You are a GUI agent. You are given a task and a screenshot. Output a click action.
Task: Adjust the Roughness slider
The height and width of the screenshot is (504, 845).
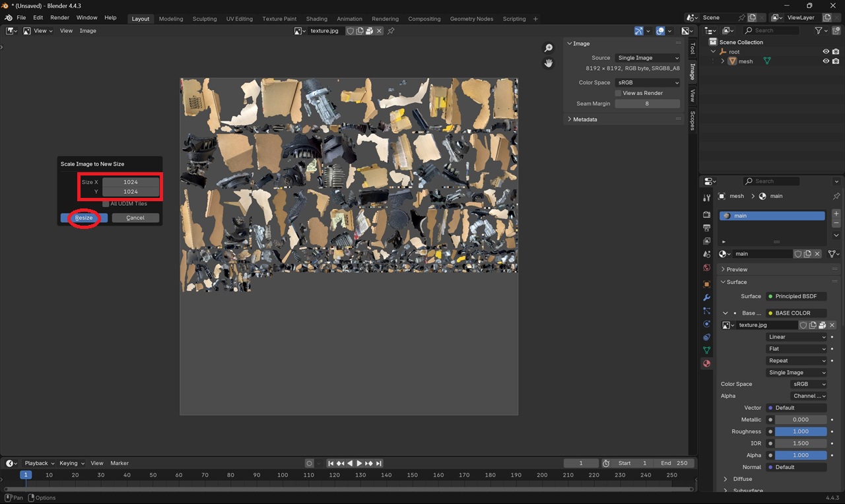pos(800,431)
